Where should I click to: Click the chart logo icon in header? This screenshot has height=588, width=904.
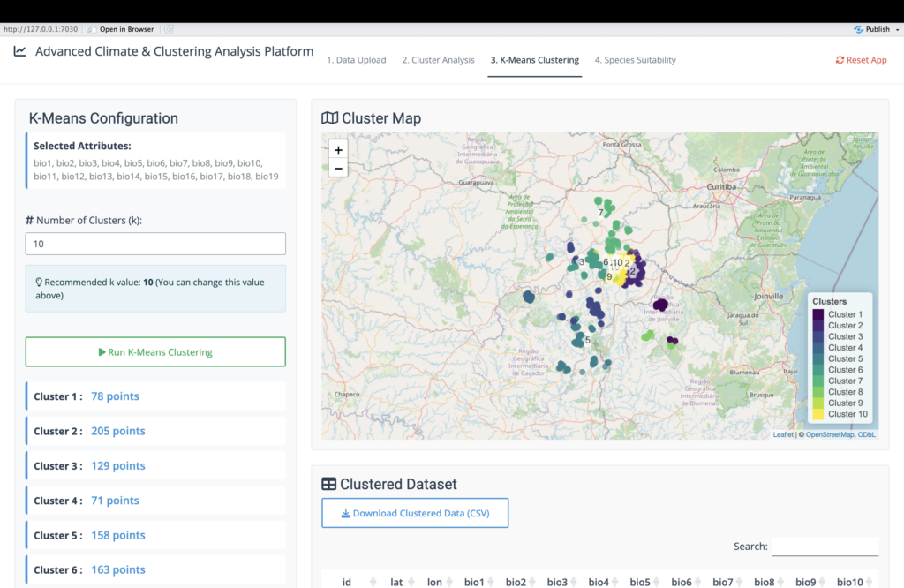click(x=20, y=51)
